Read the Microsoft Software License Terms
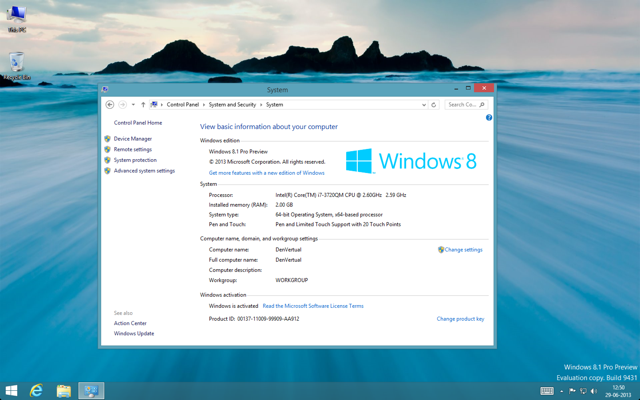Viewport: 640px width, 400px height. tap(313, 306)
